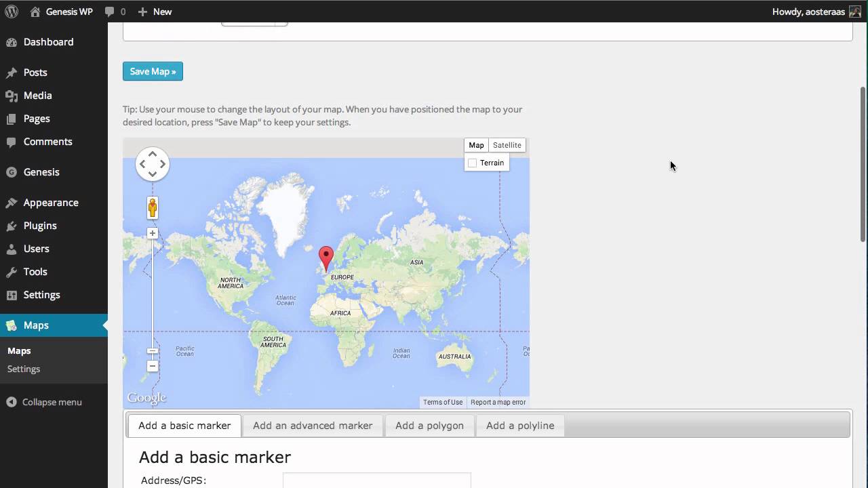Click the map zoom out minus button
Viewport: 868px width, 488px height.
pos(153,366)
